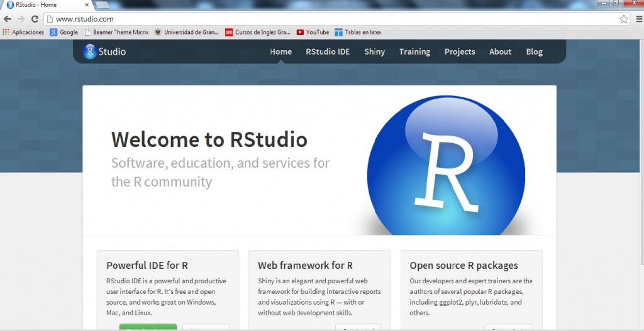Open the Universidad de Gran... bookmark
The image size is (644, 331).
tap(186, 32)
